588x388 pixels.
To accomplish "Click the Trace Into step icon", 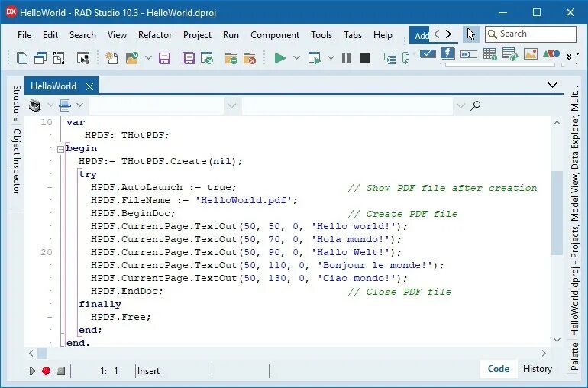I will (390, 58).
